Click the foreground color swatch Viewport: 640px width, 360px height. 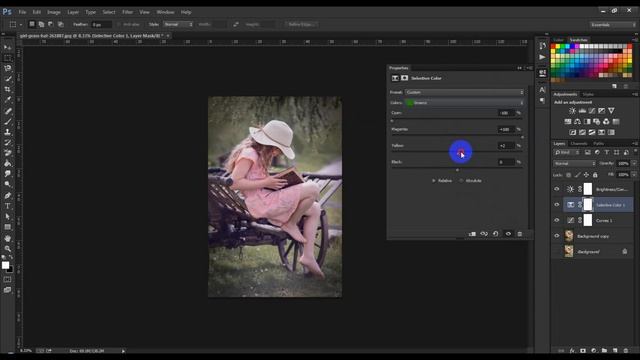pos(5,265)
